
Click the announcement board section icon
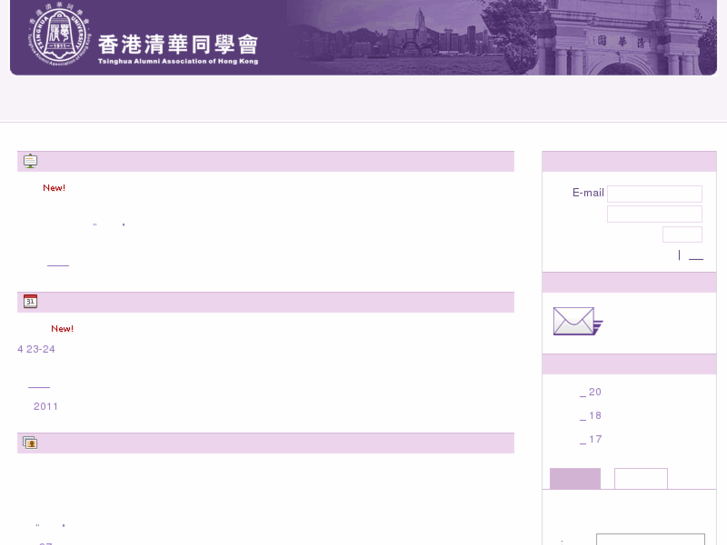point(30,161)
